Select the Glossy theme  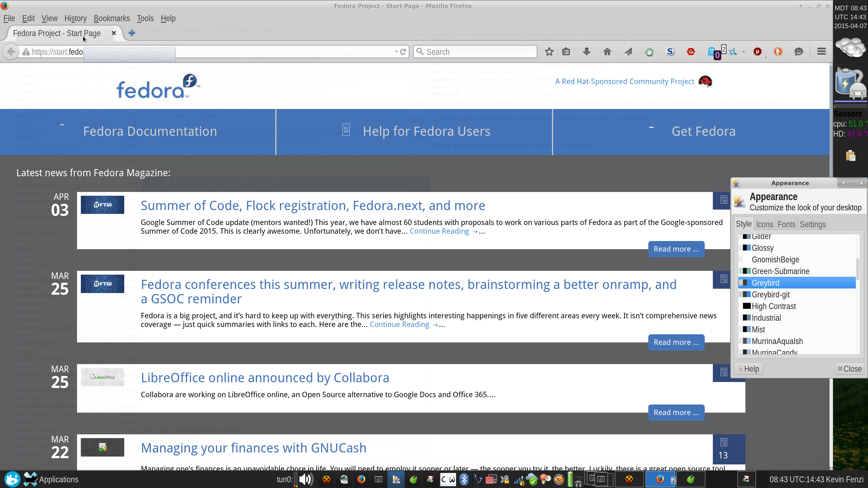point(797,248)
